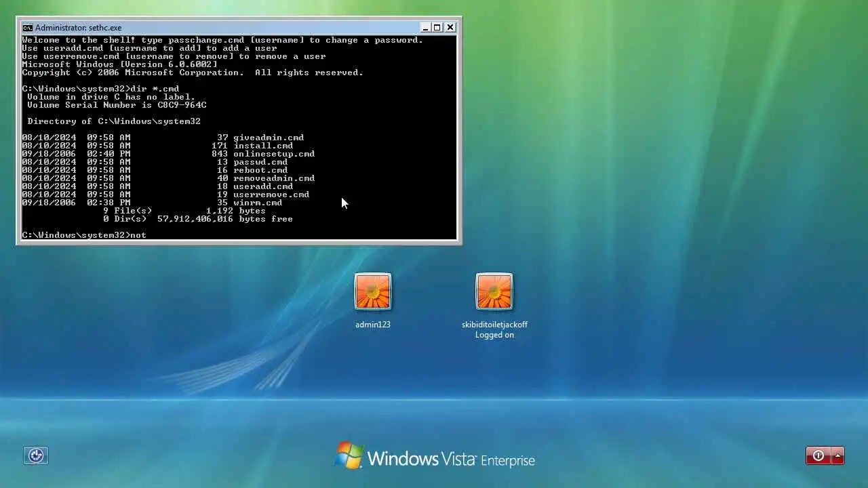Open the sethc.exe window system menu icon
The image size is (868, 488).
[x=27, y=28]
